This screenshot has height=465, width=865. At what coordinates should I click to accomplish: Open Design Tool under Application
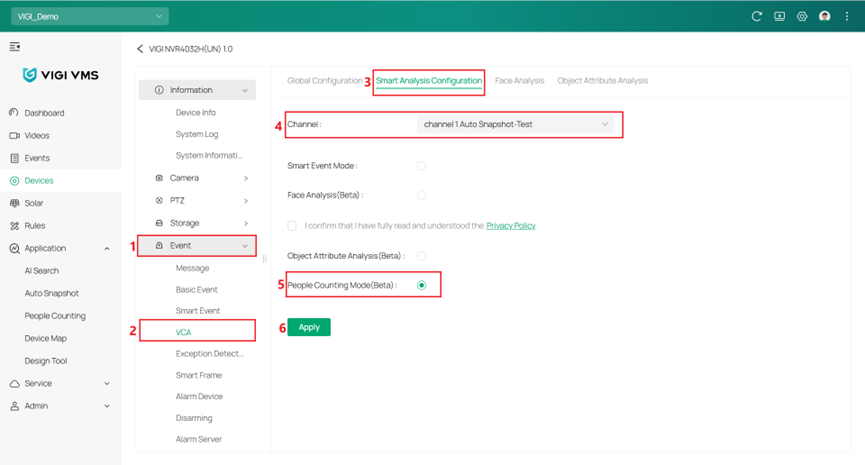[45, 361]
